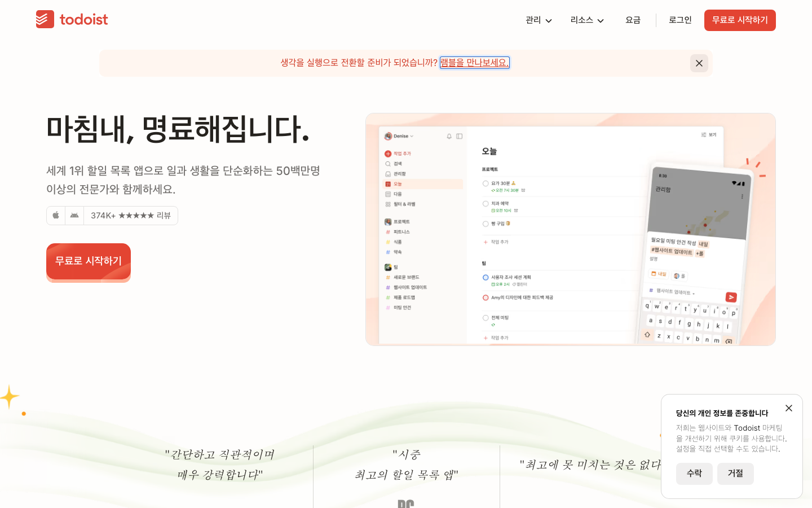Click the 오전 10시 due time under 치과 예약
812x508 pixels.
coord(501,211)
